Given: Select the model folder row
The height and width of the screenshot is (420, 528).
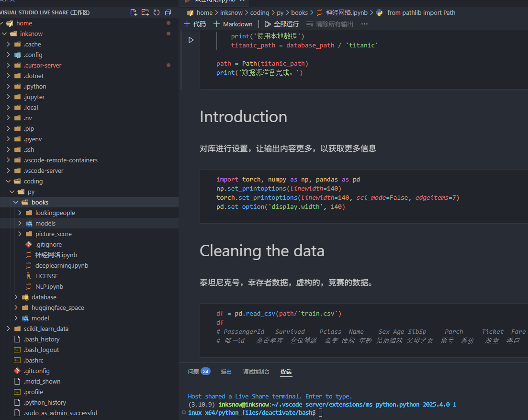Looking at the screenshot, I should click(89, 318).
